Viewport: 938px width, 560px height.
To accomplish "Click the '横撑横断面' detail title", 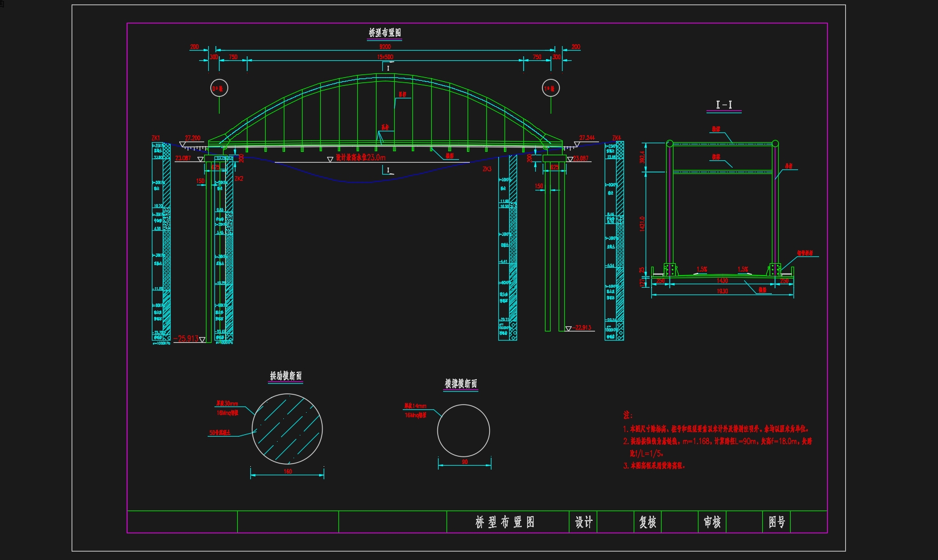I will click(461, 384).
